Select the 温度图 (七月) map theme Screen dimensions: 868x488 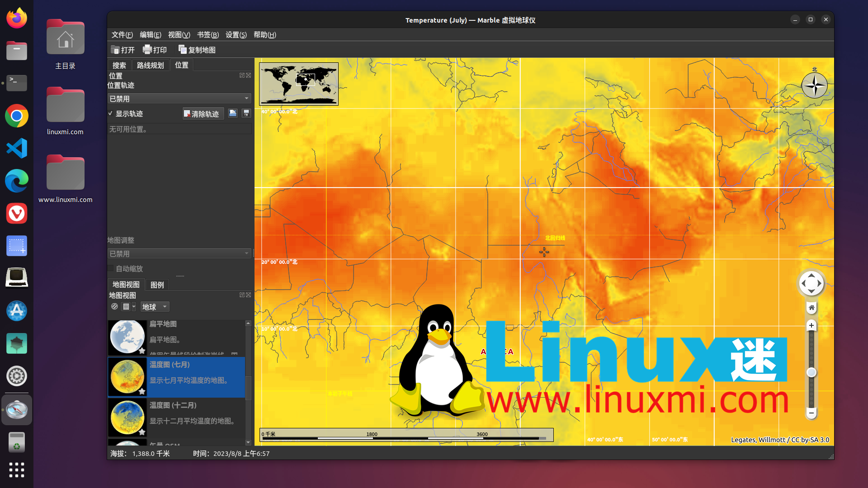pos(176,377)
